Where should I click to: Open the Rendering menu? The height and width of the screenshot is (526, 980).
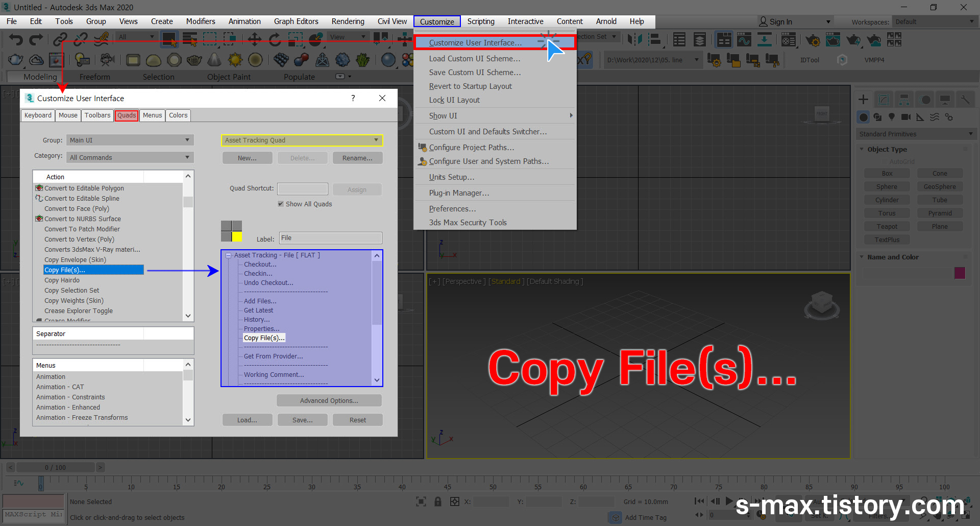click(x=348, y=21)
